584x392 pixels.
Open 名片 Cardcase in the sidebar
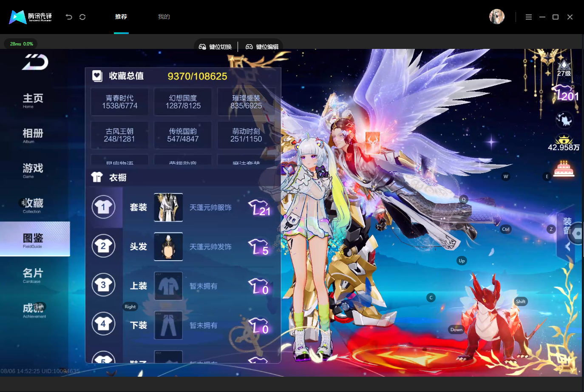pyautogui.click(x=33, y=275)
